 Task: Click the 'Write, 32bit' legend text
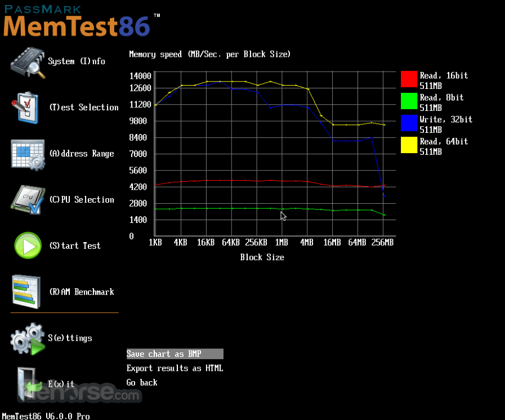pyautogui.click(x=446, y=119)
